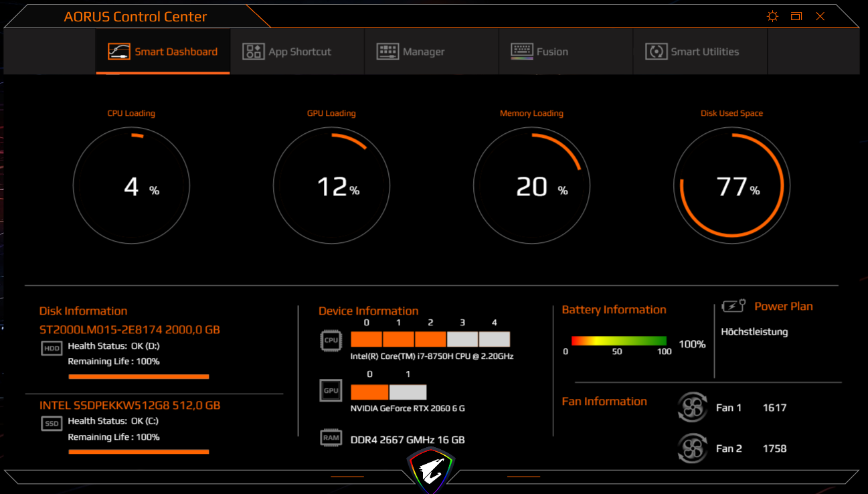Click the Fan 2 icon
868x494 pixels.
tap(693, 448)
